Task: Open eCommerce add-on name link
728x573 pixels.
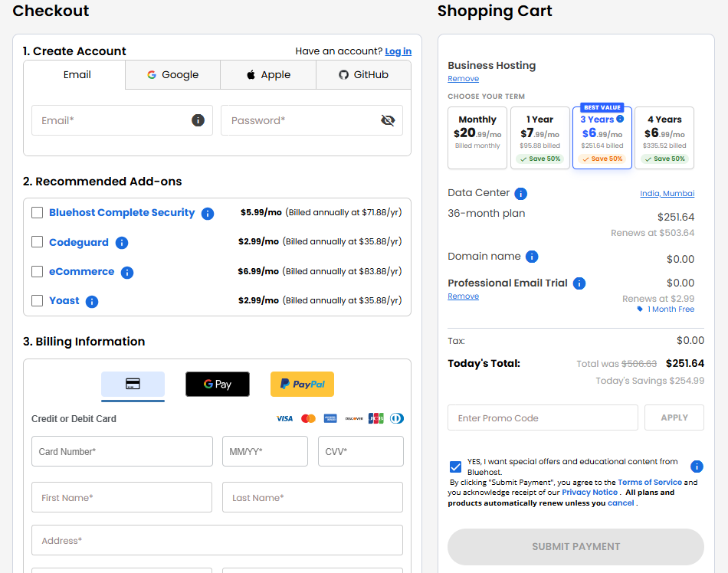Action: 81,271
